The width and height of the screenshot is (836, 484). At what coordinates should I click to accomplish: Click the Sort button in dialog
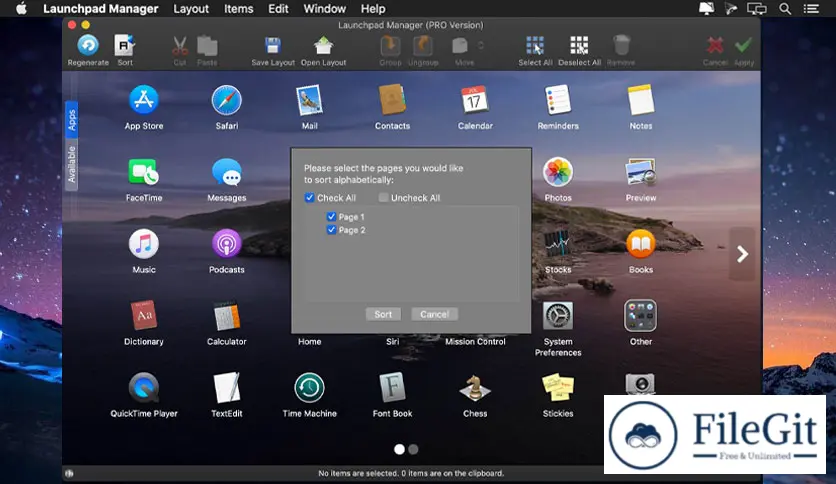coord(383,314)
